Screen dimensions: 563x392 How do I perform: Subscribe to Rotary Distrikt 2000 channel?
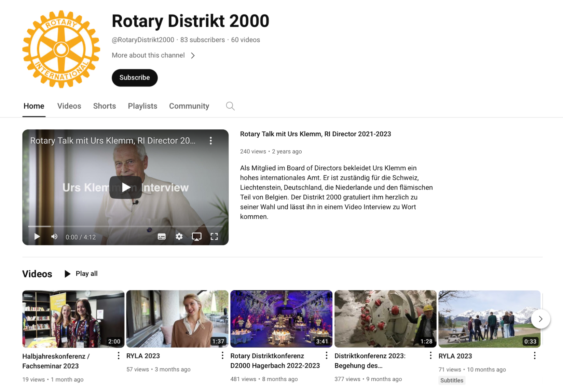point(135,78)
